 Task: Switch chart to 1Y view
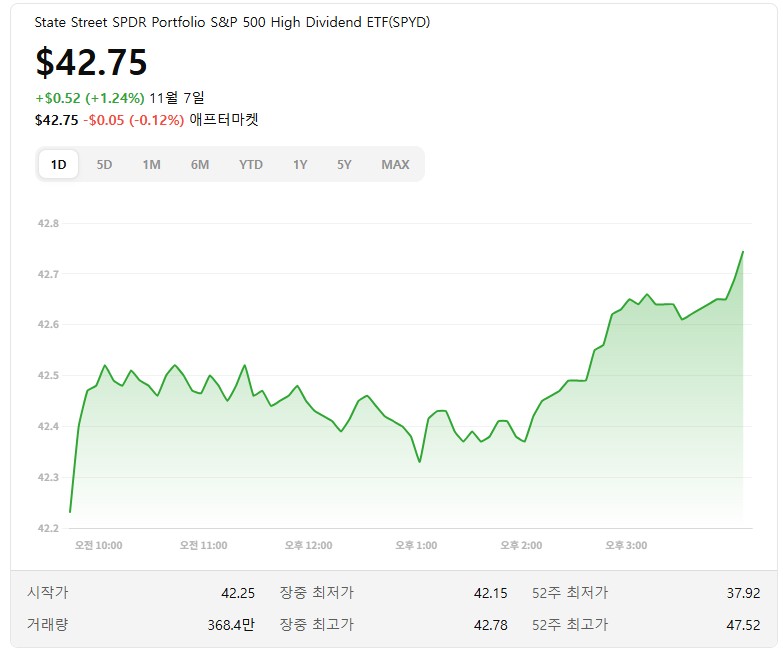point(300,164)
